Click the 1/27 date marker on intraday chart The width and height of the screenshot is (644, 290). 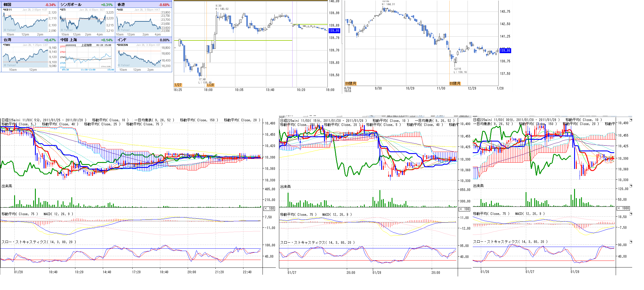(x=178, y=85)
